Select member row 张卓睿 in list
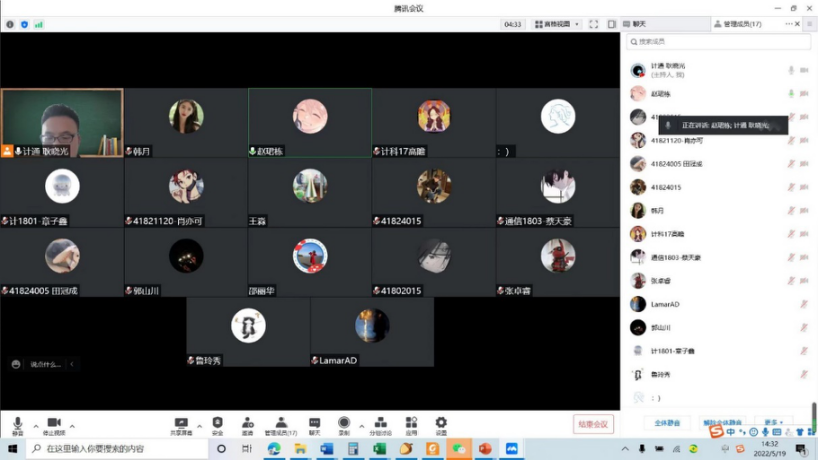This screenshot has height=460, width=818. 719,281
